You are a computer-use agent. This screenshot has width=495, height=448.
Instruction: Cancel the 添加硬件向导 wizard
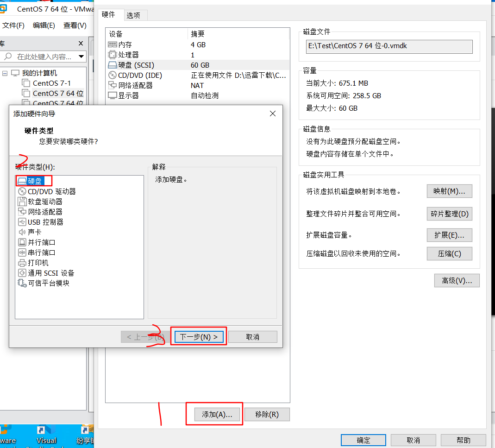252,337
